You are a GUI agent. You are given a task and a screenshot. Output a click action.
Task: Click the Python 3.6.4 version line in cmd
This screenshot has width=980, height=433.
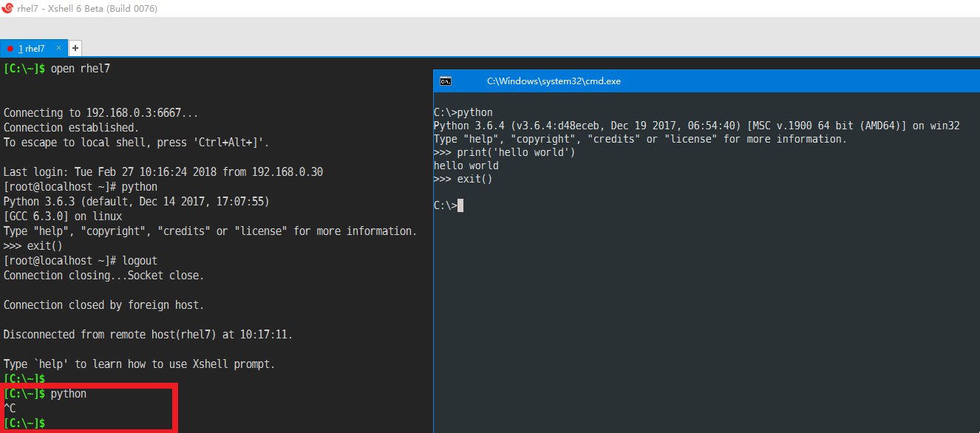click(x=697, y=126)
